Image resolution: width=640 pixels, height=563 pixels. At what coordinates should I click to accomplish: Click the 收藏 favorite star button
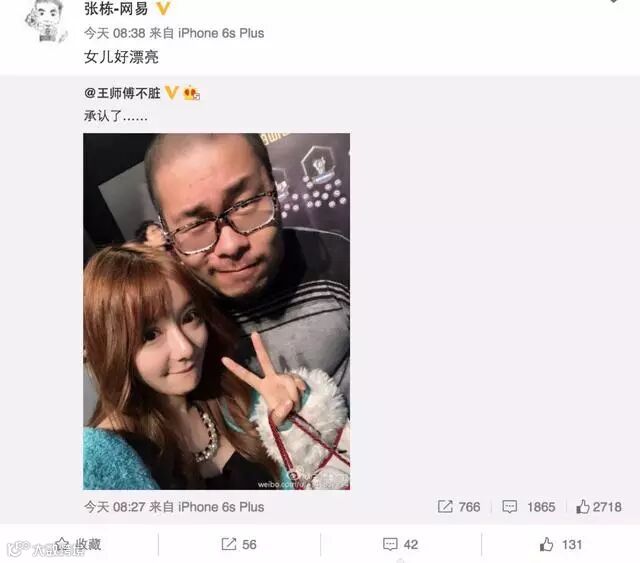[78, 544]
